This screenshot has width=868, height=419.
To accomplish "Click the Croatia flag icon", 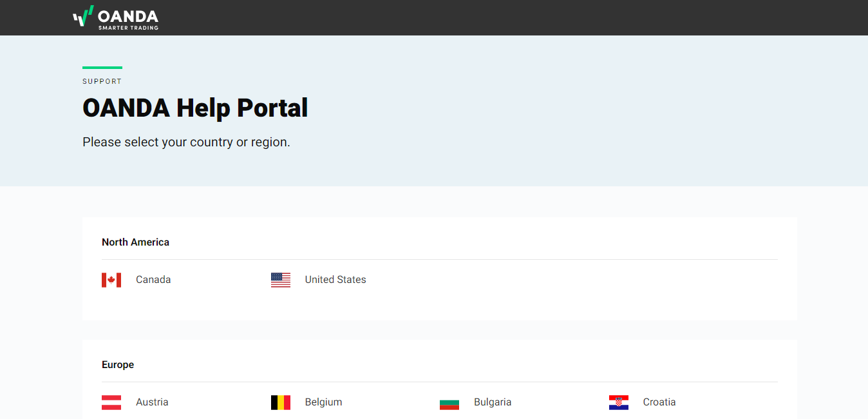I will click(x=619, y=402).
